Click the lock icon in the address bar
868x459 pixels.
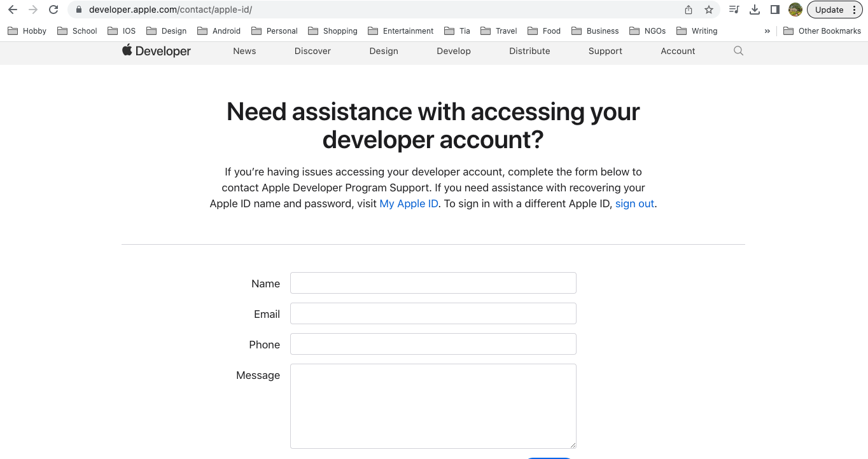click(79, 10)
